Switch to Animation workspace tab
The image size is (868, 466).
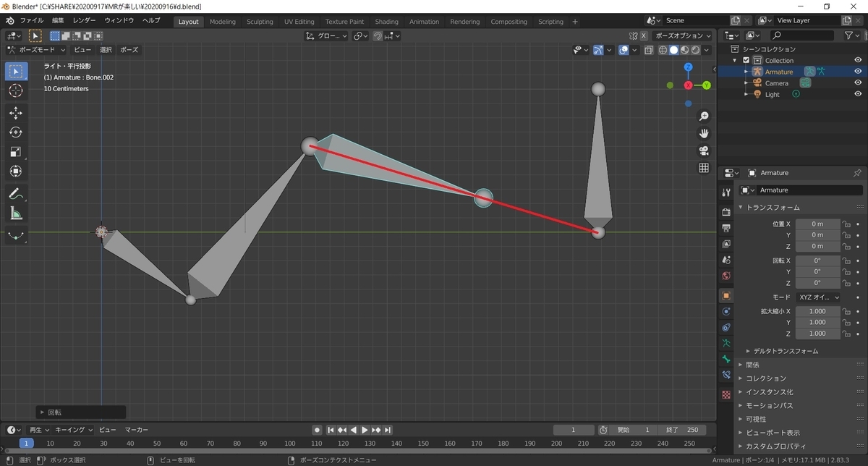click(x=424, y=22)
